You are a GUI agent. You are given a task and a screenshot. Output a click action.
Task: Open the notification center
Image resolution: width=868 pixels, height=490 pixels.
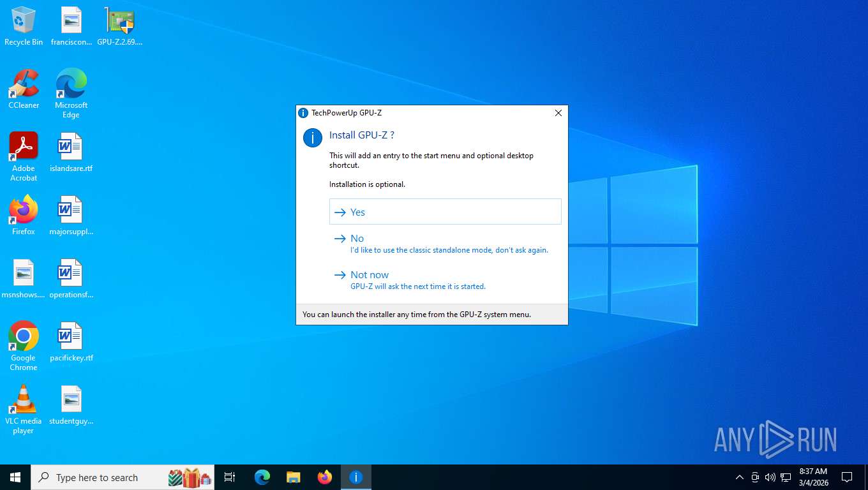click(x=847, y=477)
